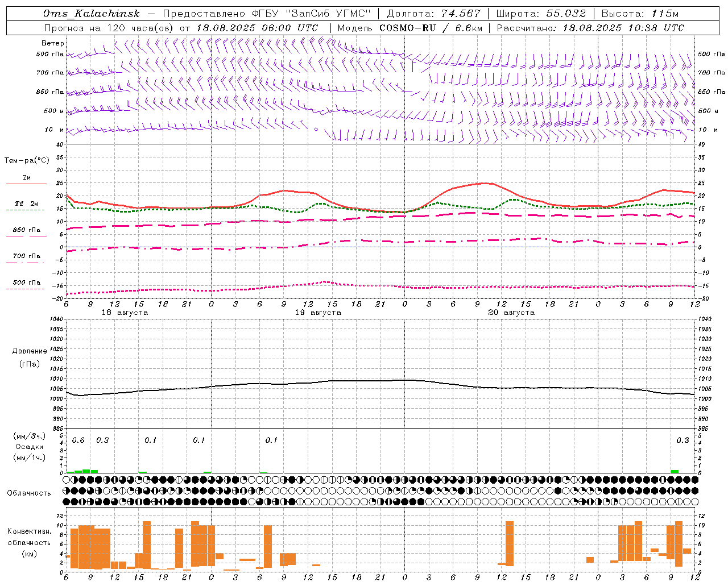The width and height of the screenshot is (728, 582).
Task: Click the (км) unit label
Action: 30,554
